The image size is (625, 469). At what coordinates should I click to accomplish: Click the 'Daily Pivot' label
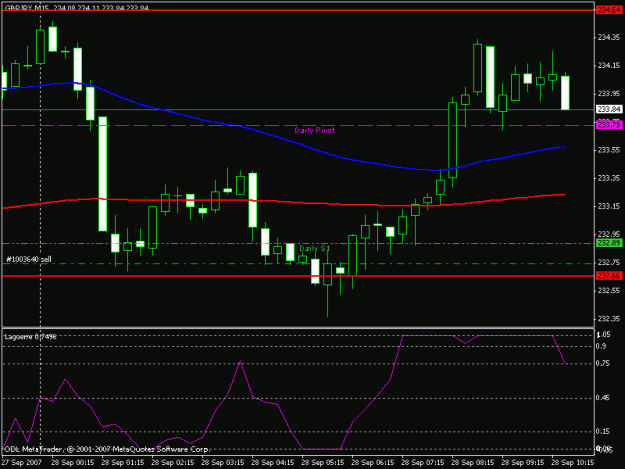pyautogui.click(x=314, y=130)
